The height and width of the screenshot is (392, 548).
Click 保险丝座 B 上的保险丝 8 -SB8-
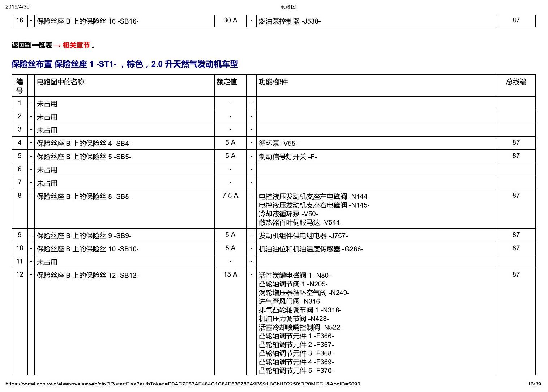pyautogui.click(x=84, y=196)
